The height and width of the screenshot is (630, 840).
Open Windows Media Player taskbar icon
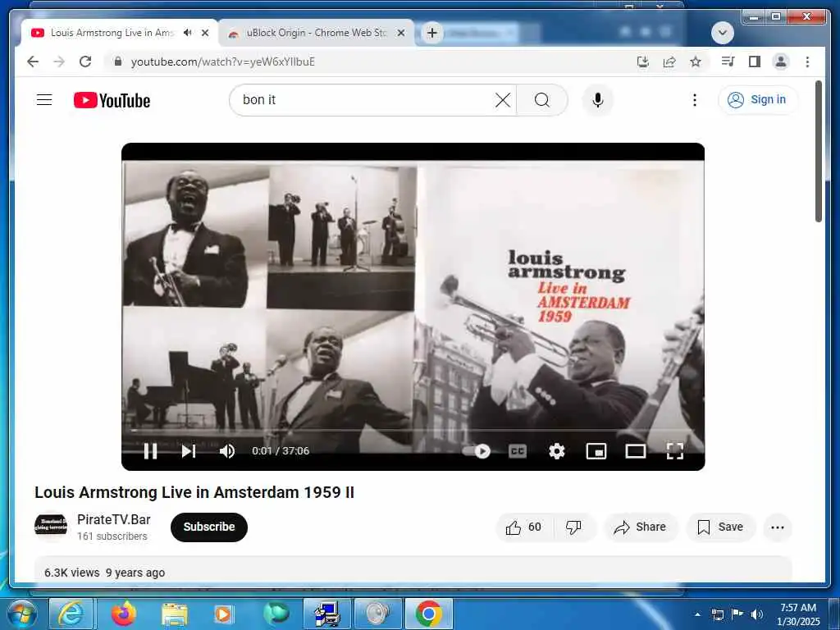point(223,614)
